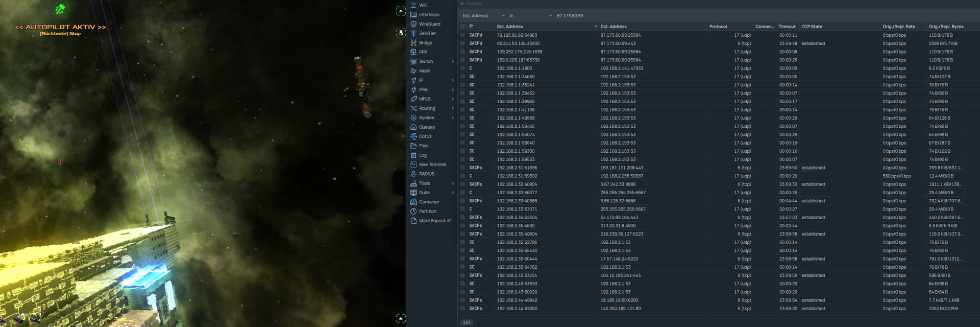Expand the MPLS submenu arrow
The image size is (980, 327).
(453, 99)
